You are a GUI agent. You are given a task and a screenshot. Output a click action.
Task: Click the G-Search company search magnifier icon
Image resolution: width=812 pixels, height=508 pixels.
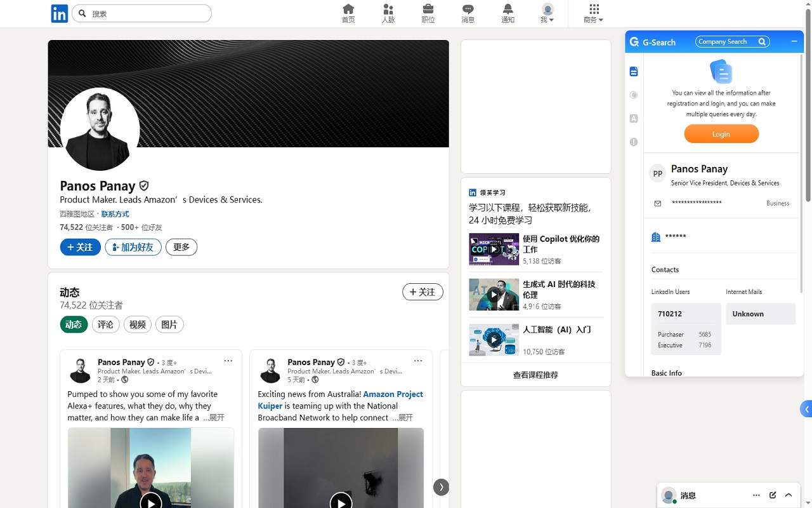(x=762, y=41)
